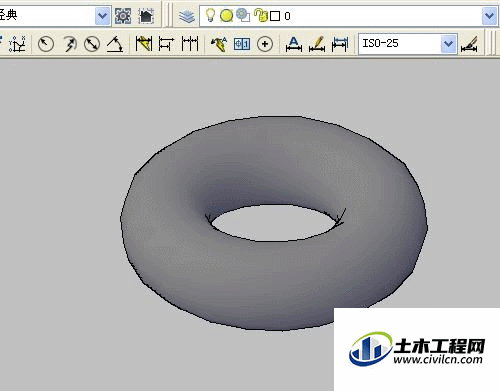Viewport: 500px width, 391px height.
Task: Expand the ISO-25 dimension style dropdown
Action: pyautogui.click(x=449, y=44)
